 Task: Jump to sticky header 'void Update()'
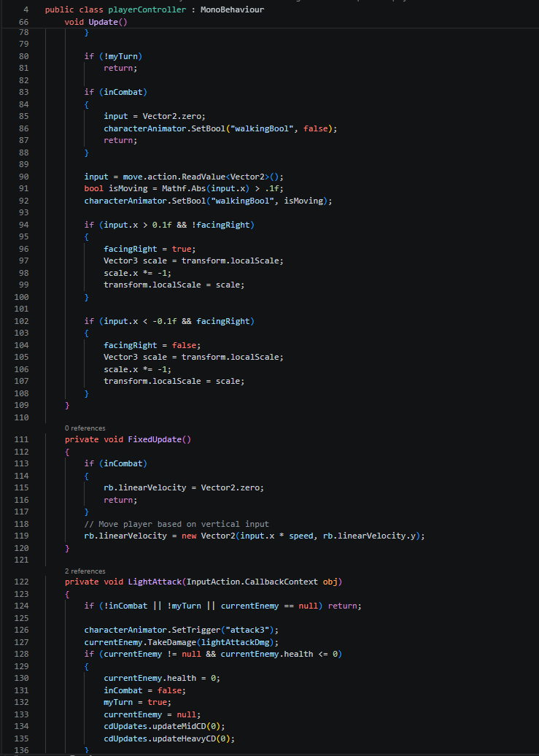tap(96, 22)
